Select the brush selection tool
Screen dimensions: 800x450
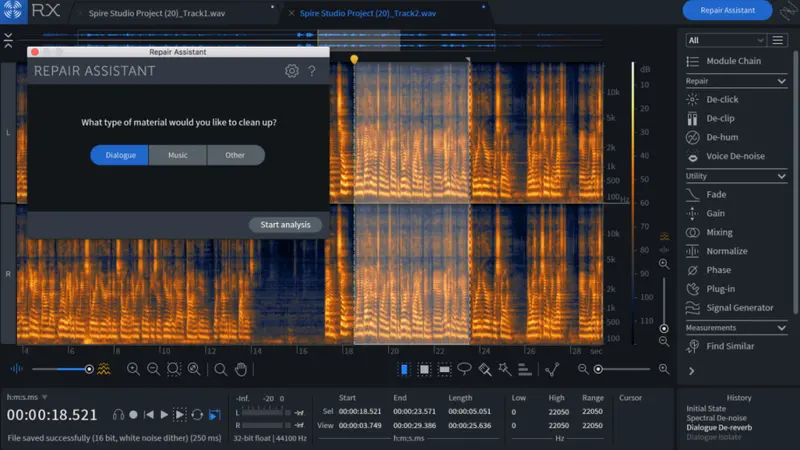pyautogui.click(x=485, y=369)
